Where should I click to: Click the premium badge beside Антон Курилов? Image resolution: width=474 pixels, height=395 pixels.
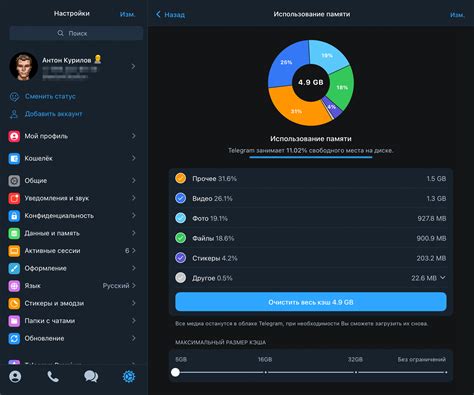point(98,59)
